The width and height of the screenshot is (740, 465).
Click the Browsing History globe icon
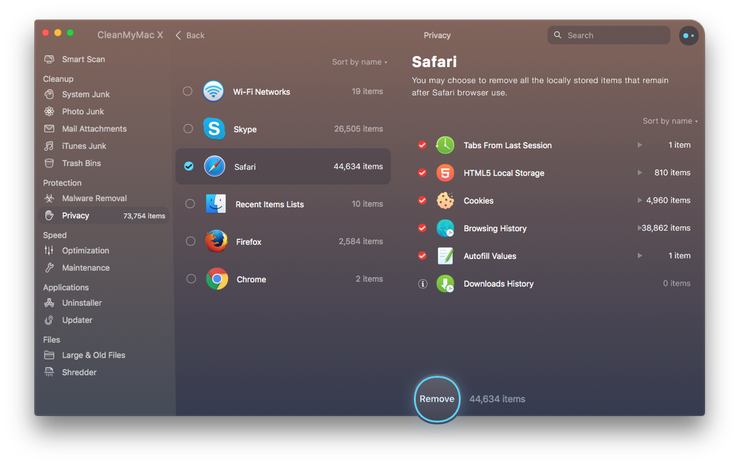(445, 228)
